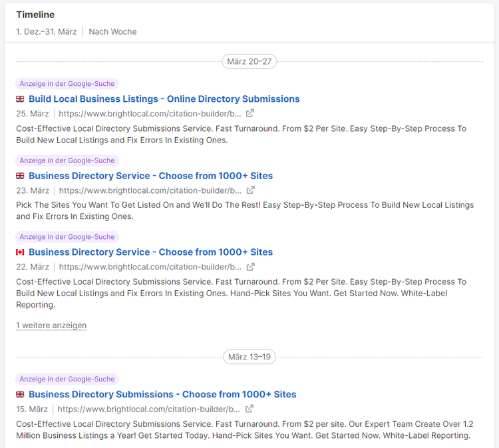Expand '1 weitere anzeigen' link
This screenshot has height=448, width=499.
(51, 326)
